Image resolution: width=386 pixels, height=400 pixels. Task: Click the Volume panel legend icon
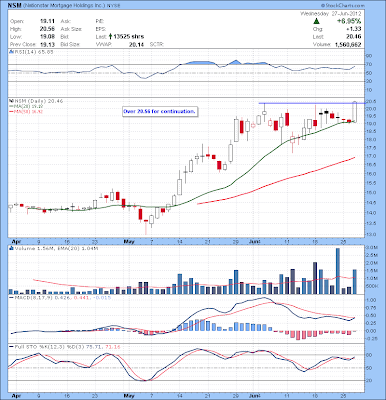pos(11,248)
